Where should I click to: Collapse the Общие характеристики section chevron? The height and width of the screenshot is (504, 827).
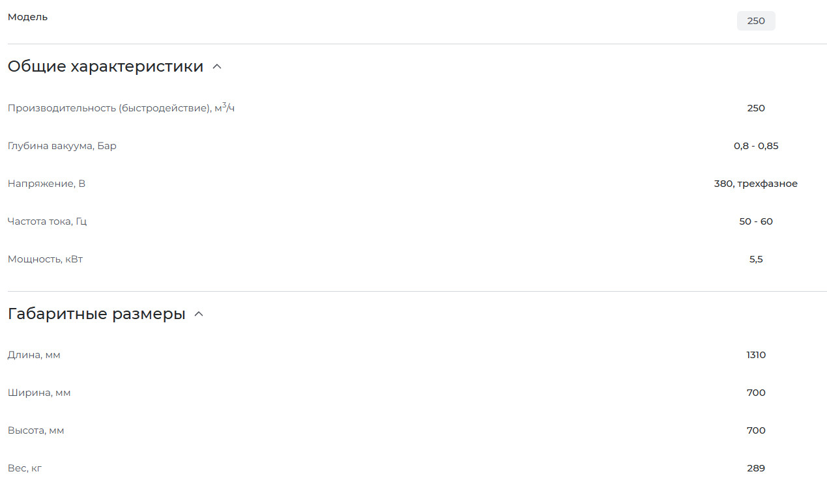point(217,66)
